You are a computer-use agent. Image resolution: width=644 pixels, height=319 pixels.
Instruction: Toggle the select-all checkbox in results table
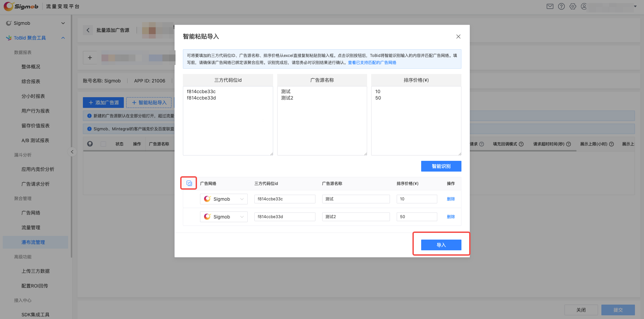(189, 183)
